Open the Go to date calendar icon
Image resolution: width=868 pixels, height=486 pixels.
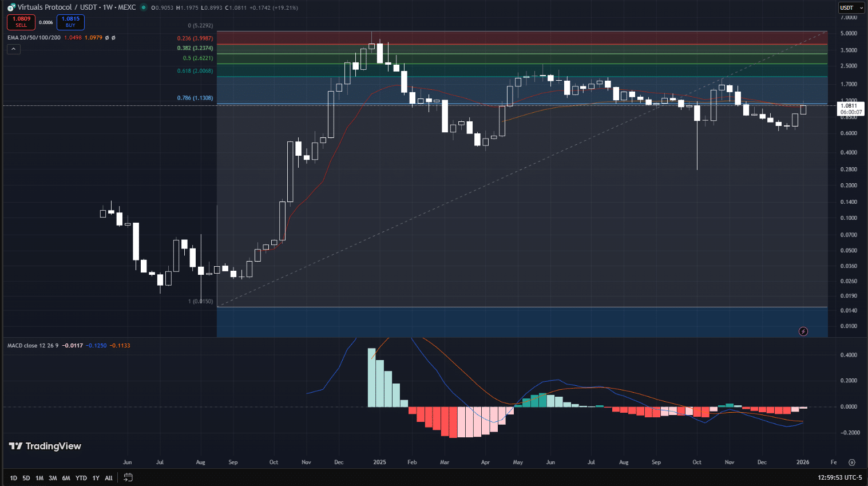point(128,477)
